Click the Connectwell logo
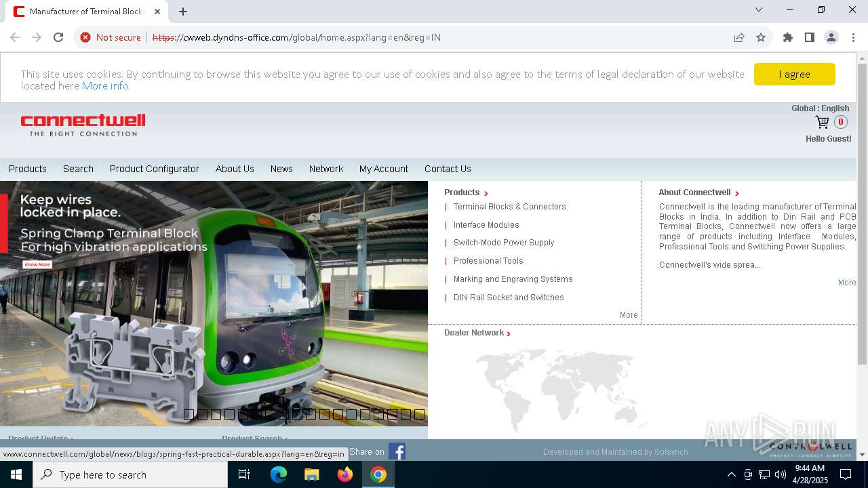868x488 pixels. pos(83,125)
